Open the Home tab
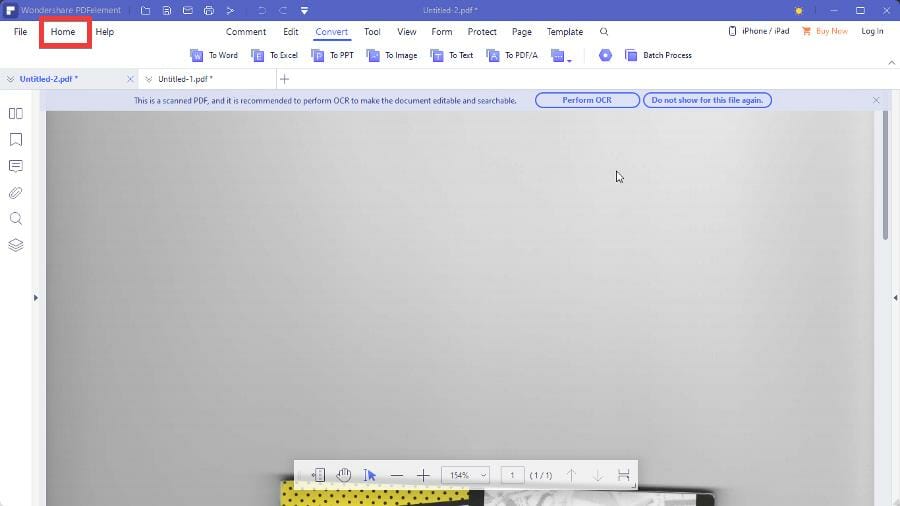The image size is (900, 506). pos(63,32)
